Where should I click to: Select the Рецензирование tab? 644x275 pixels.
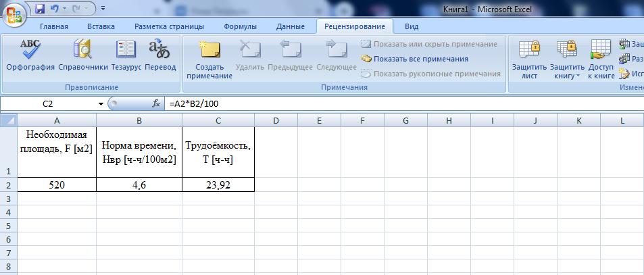click(355, 26)
